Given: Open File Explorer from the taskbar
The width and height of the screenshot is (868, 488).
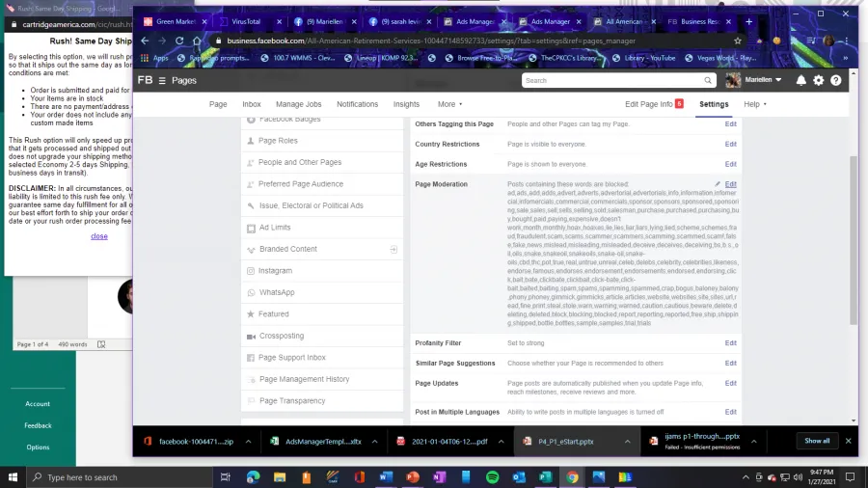Looking at the screenshot, I should point(280,477).
